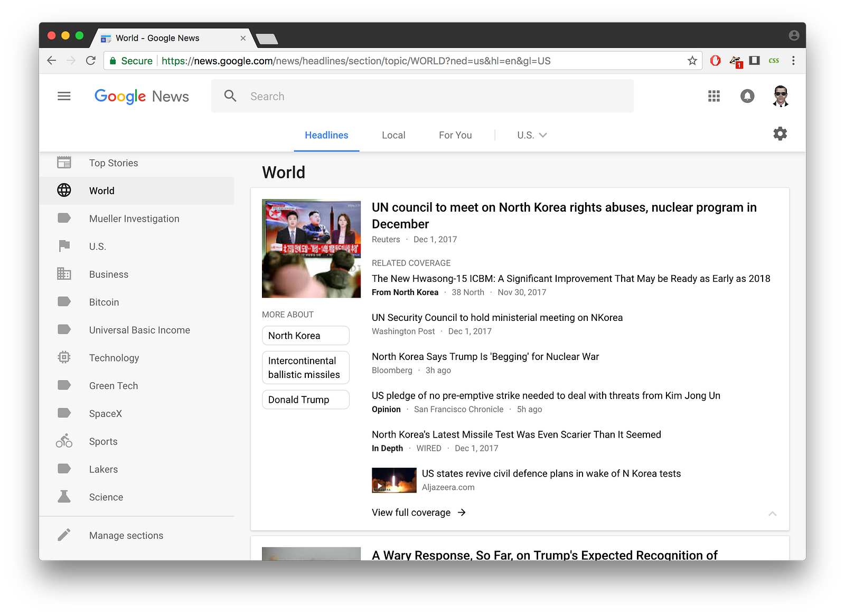Click the CSS extension icon

coord(774,61)
